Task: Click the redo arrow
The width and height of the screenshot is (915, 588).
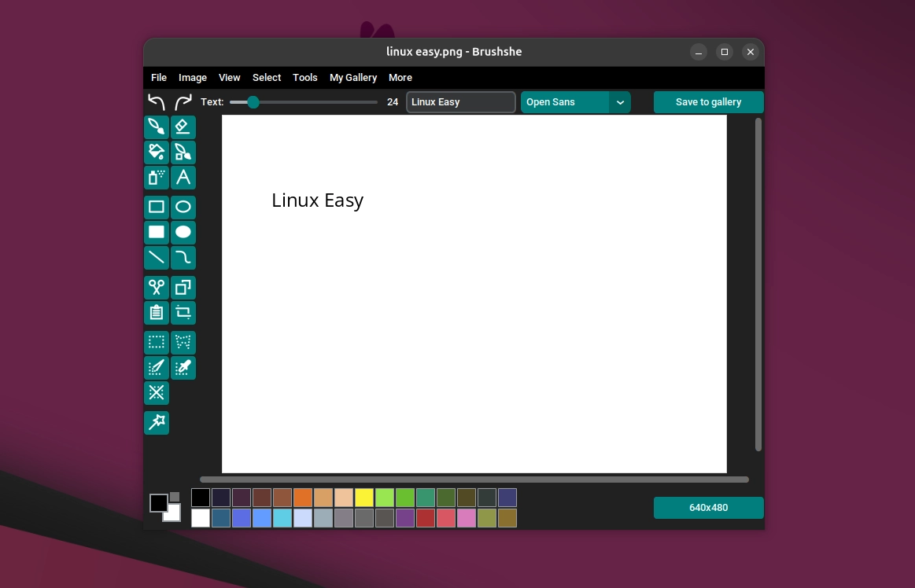Action: [x=183, y=102]
